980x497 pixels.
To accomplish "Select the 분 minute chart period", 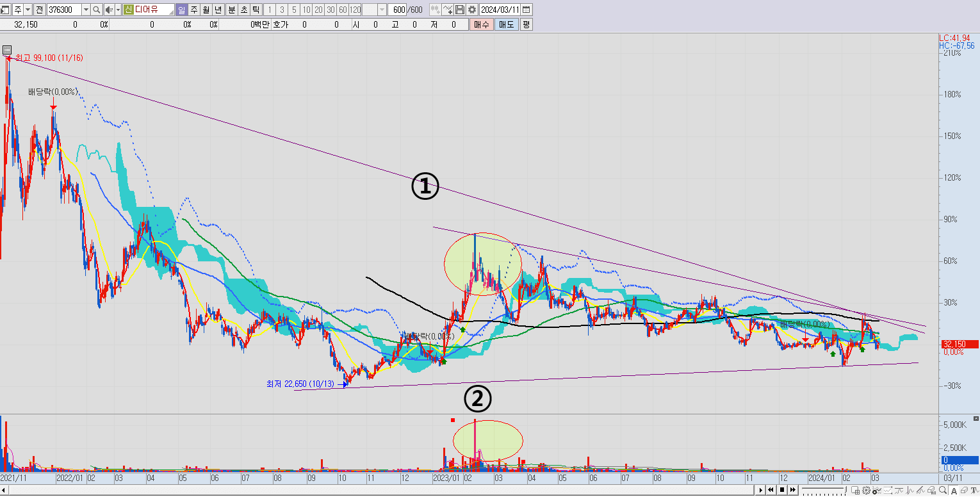I will (x=232, y=10).
